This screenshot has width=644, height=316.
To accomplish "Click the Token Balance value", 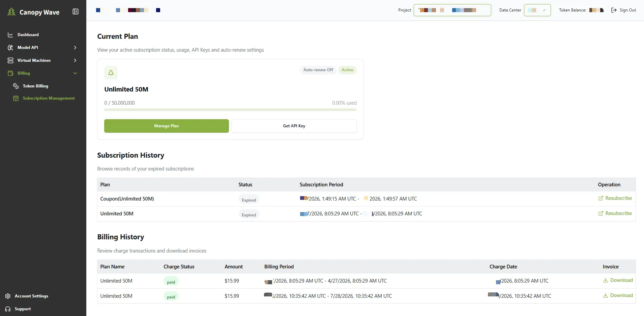I will [x=596, y=10].
